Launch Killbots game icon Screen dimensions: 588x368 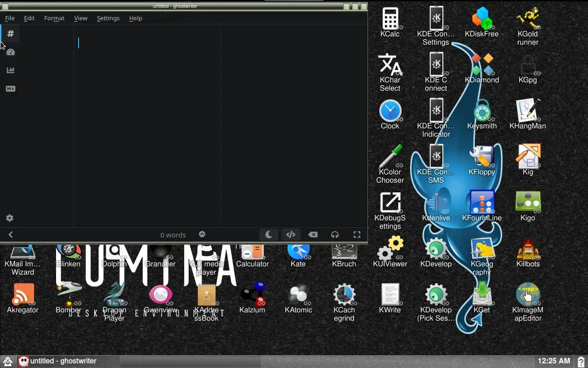click(528, 253)
